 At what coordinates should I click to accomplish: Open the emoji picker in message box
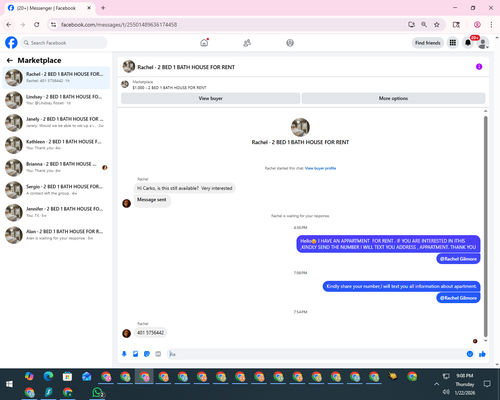coord(470,354)
